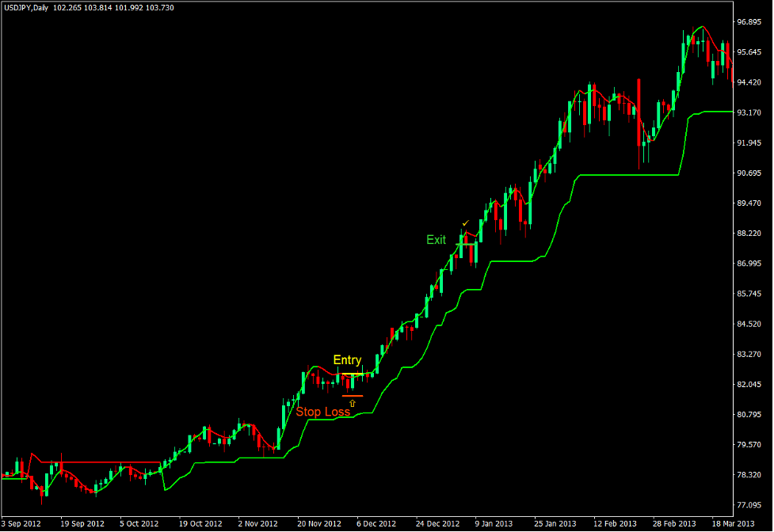Click the 102.265 open value in header
Image resolution: width=774 pixels, height=532 pixels.
[67, 7]
